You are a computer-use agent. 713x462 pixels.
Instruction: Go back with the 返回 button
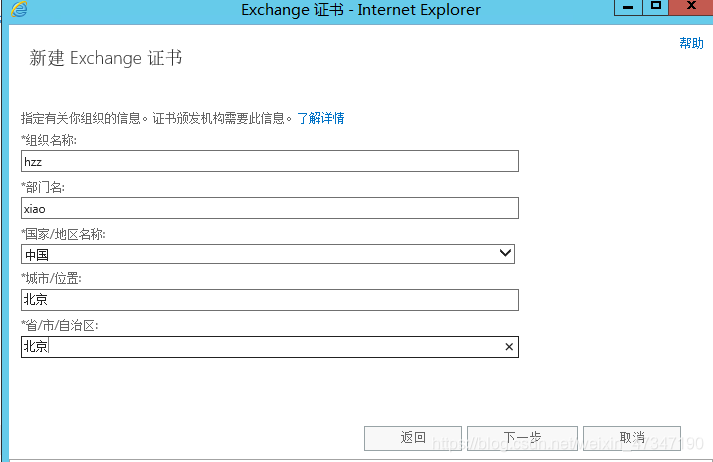(x=413, y=438)
